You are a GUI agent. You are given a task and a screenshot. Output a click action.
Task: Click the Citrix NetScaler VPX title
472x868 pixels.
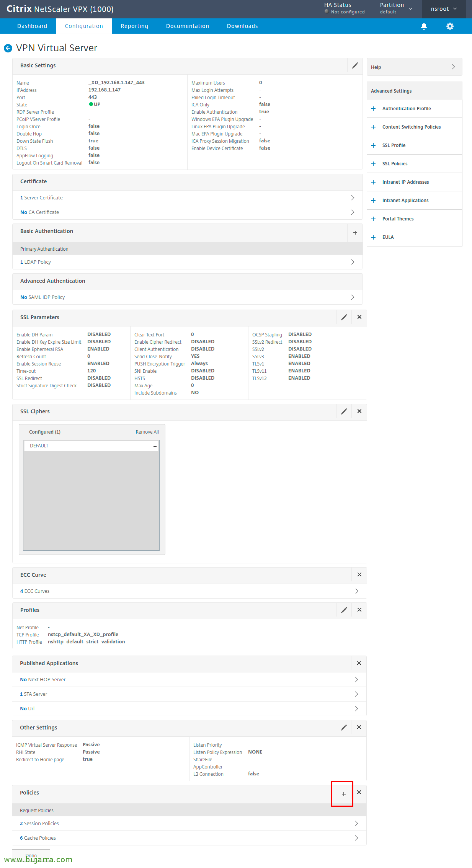coord(60,9)
